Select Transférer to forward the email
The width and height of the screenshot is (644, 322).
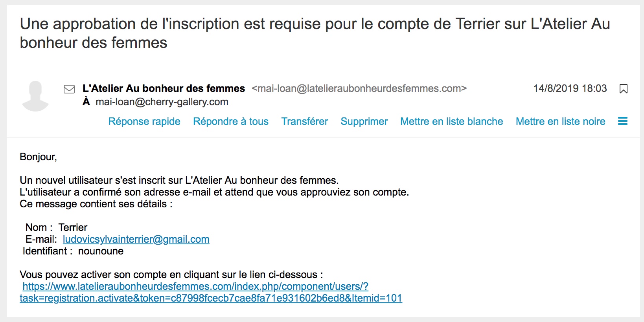point(305,122)
